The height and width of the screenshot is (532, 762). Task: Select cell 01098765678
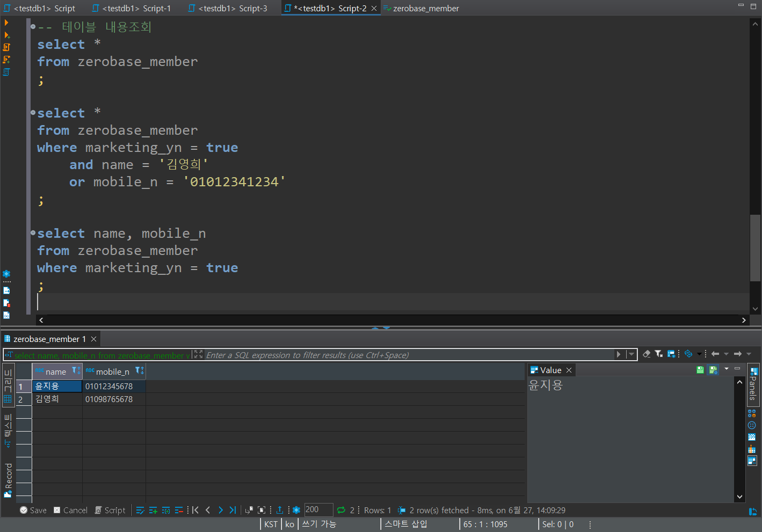114,399
